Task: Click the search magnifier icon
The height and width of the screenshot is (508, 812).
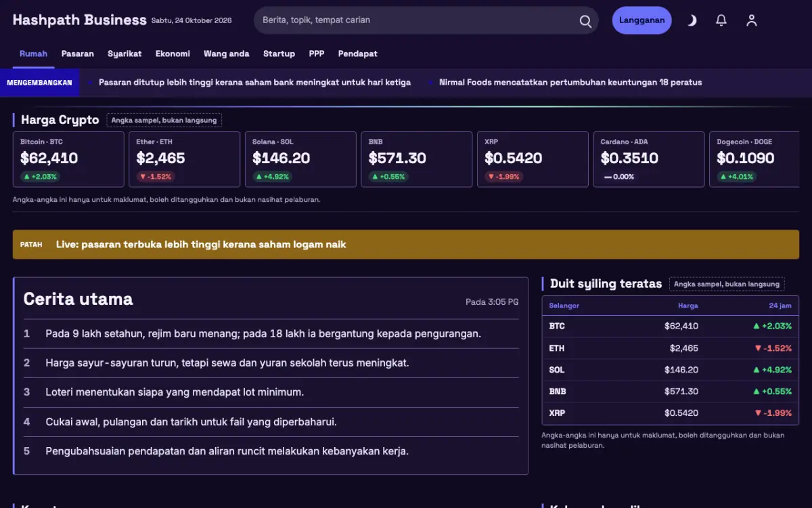Action: coord(585,21)
